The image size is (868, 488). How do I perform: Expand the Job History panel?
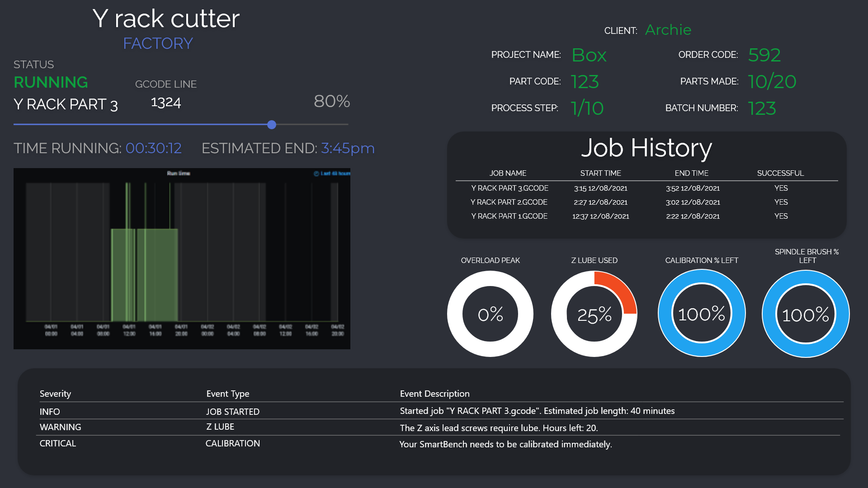coord(646,185)
